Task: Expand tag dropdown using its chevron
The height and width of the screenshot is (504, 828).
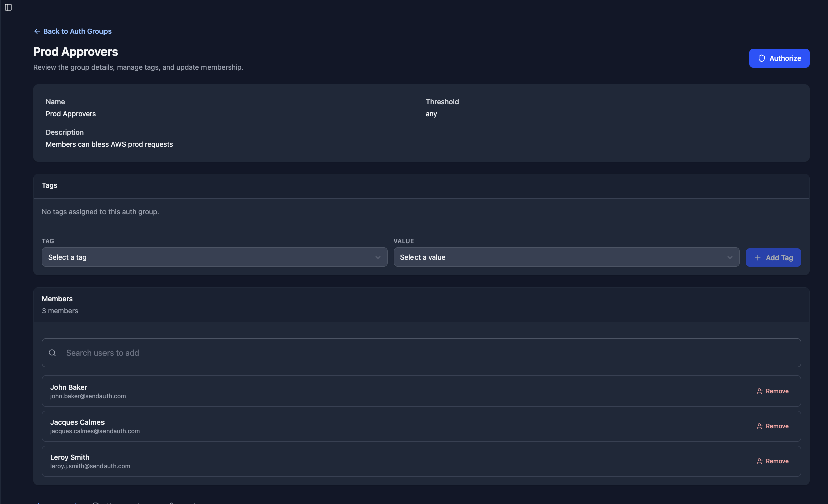Action: coord(378,257)
